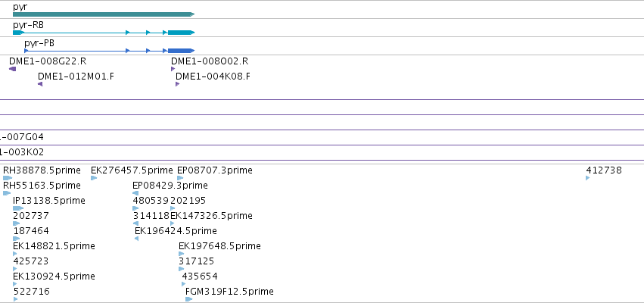Image resolution: width=644 pixels, height=303 pixels.
Task: Click the EP08429.3prime reverse arrow
Action: click(135, 193)
